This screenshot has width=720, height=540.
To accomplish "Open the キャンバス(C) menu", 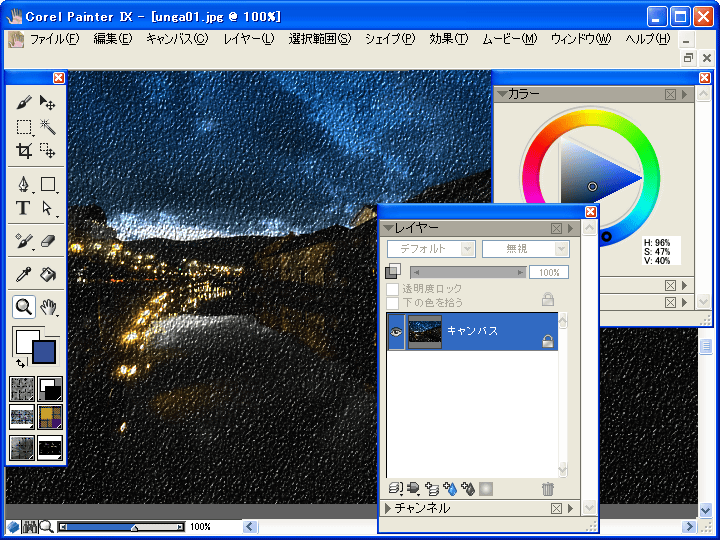I will click(177, 39).
